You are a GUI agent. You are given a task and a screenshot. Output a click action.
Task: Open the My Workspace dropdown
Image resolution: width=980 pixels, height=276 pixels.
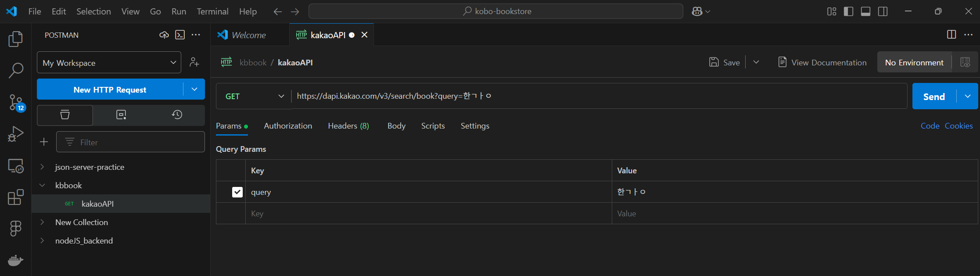coord(109,62)
